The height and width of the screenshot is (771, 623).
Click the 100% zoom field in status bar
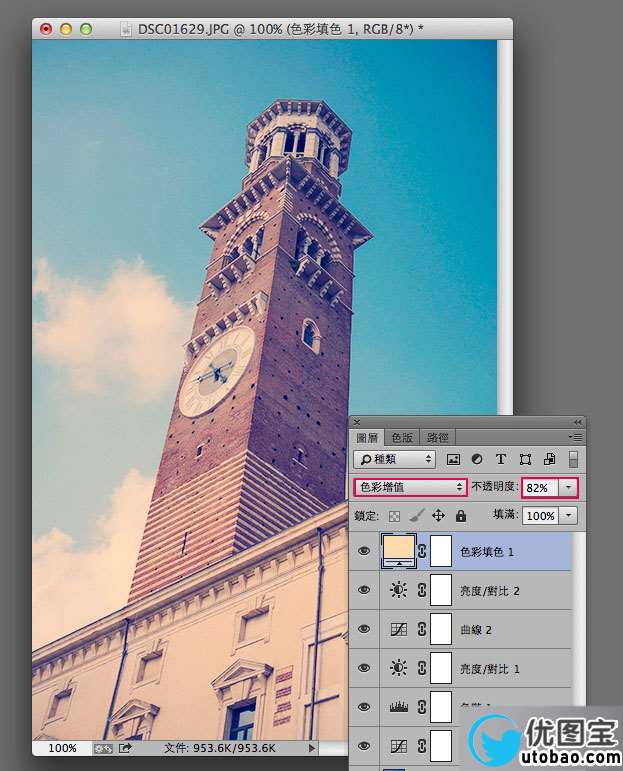click(x=62, y=748)
